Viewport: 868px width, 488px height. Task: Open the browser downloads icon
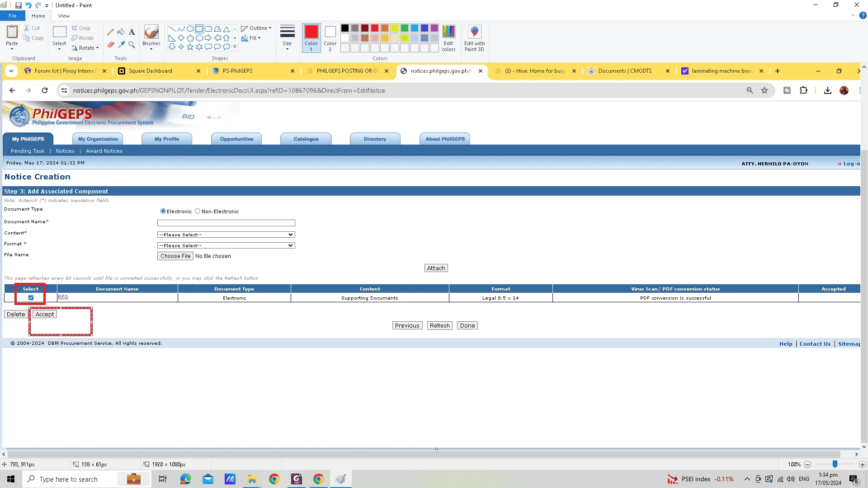(828, 90)
